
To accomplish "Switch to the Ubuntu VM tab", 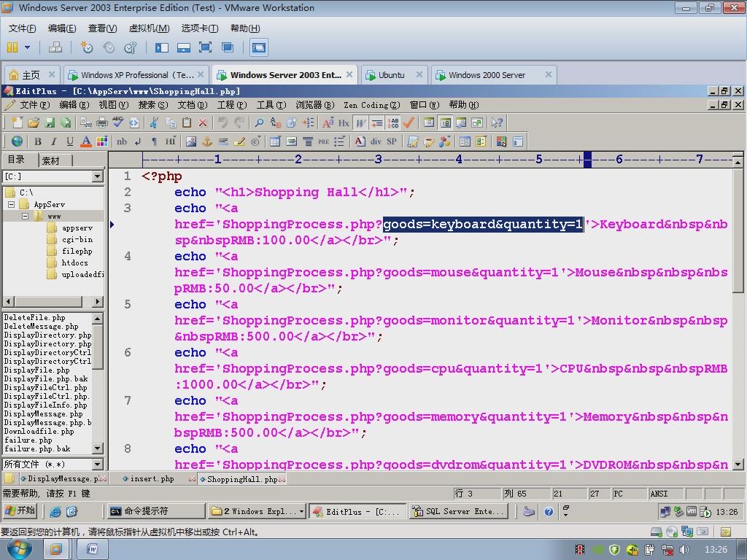I will click(x=393, y=75).
